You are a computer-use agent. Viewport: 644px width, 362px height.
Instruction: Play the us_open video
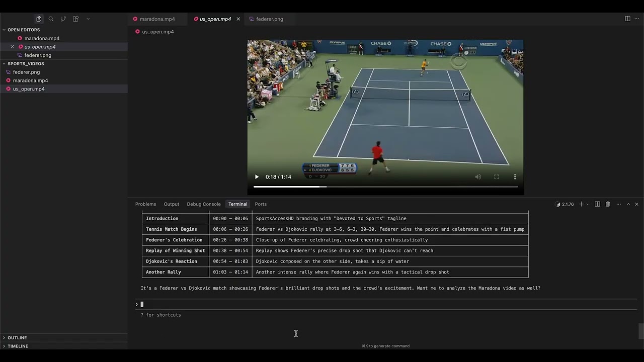coord(257,177)
